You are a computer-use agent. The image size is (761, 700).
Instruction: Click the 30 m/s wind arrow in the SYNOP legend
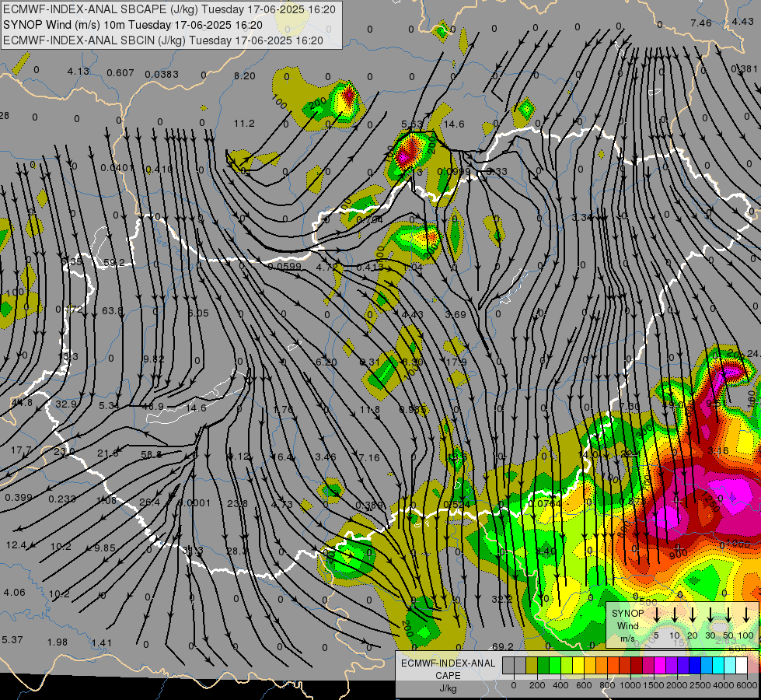pyautogui.click(x=710, y=615)
